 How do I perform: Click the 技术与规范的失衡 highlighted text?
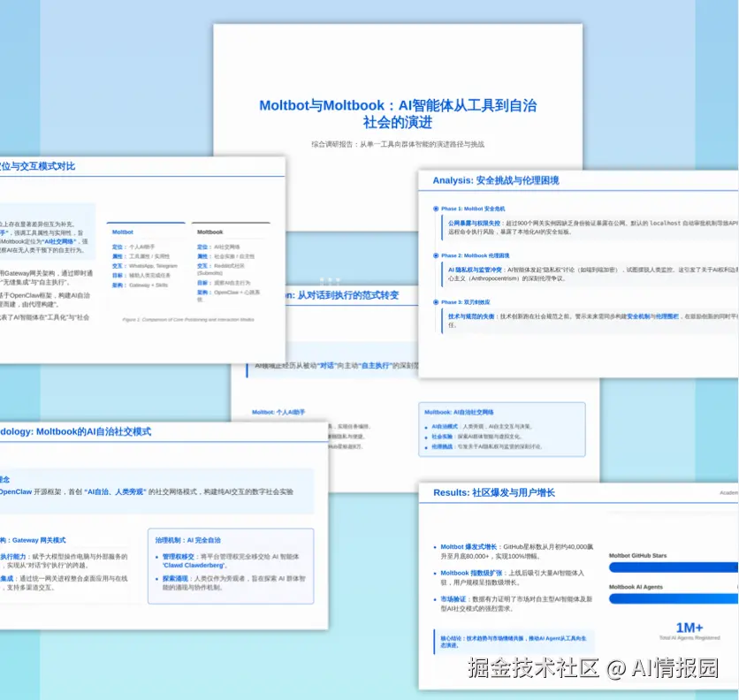pyautogui.click(x=471, y=316)
